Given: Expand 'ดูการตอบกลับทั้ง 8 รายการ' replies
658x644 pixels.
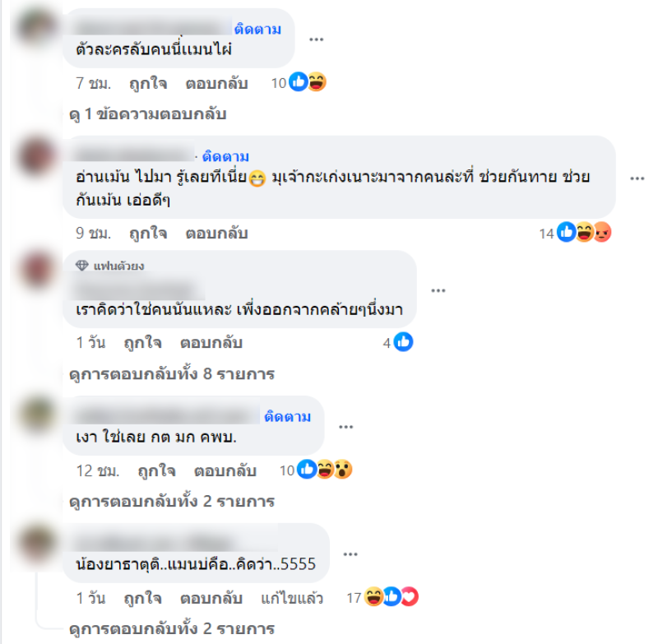Looking at the screenshot, I should (x=172, y=373).
